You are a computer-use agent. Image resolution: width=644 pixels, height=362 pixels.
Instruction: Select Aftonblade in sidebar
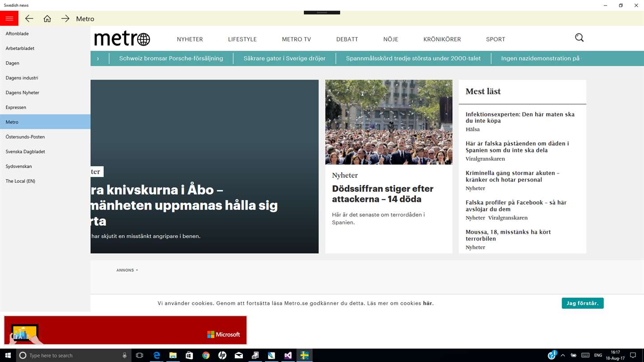pos(45,34)
